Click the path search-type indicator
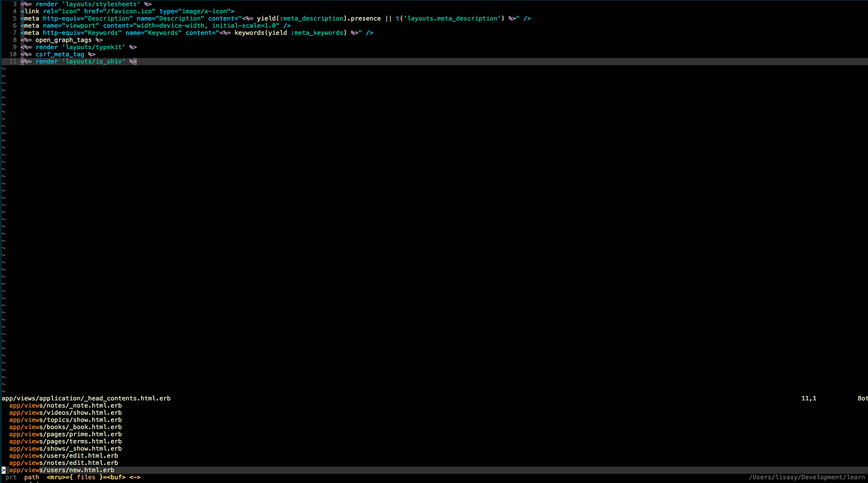Image resolution: width=868 pixels, height=483 pixels. tap(32, 477)
